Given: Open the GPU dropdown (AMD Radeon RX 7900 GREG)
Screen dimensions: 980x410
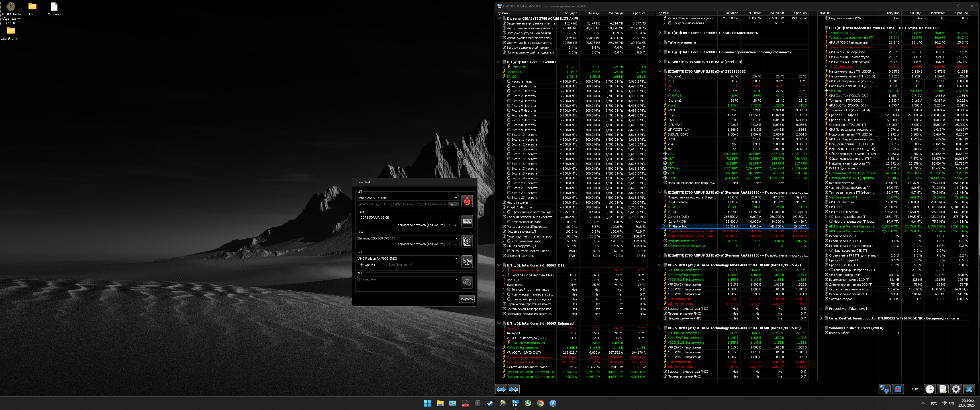Looking at the screenshot, I should click(x=408, y=259).
